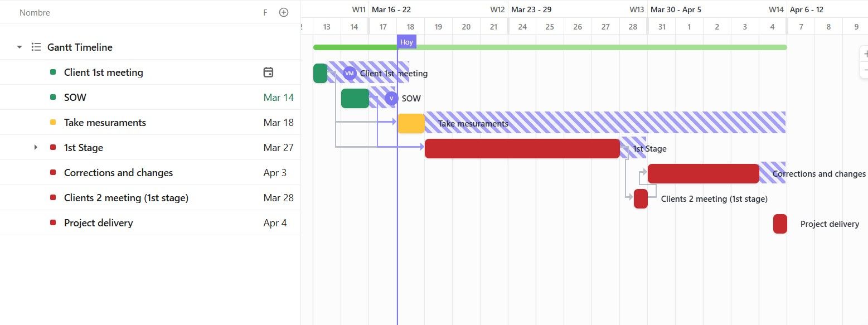
Task: Click green status square beside SOW
Action: [53, 98]
